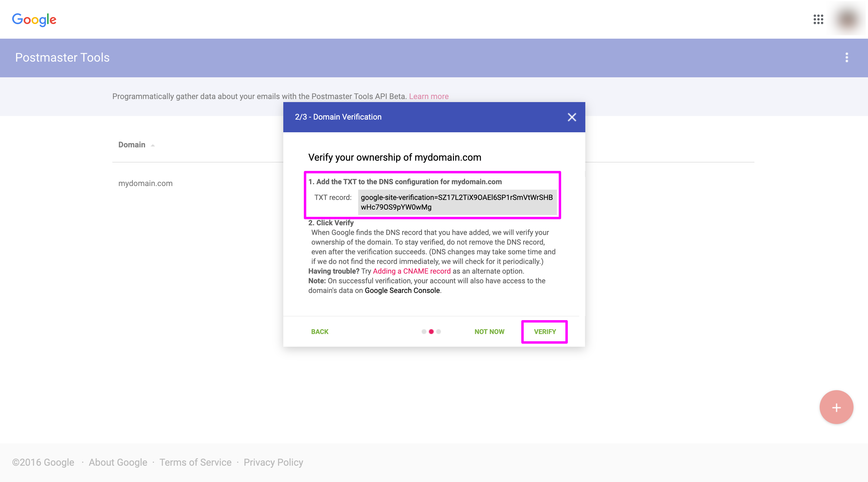Screen dimensions: 868x482
Task: Click the Google logo icon
Action: (34, 19)
